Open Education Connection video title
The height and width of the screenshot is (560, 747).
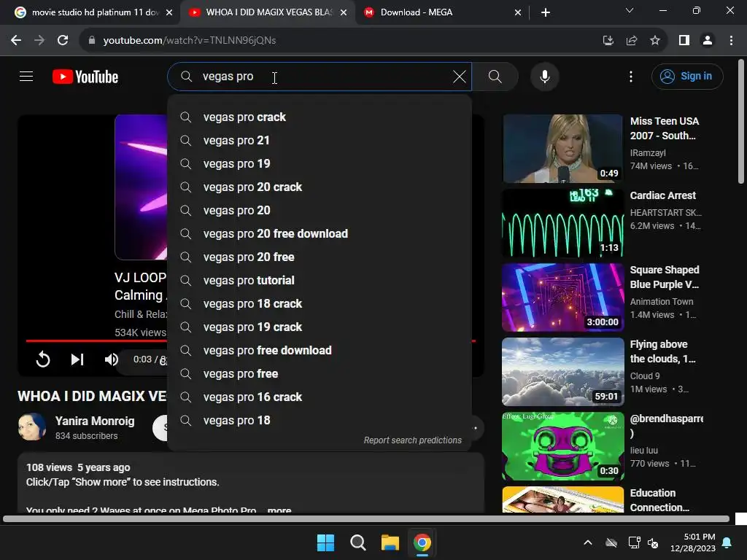[659, 500]
